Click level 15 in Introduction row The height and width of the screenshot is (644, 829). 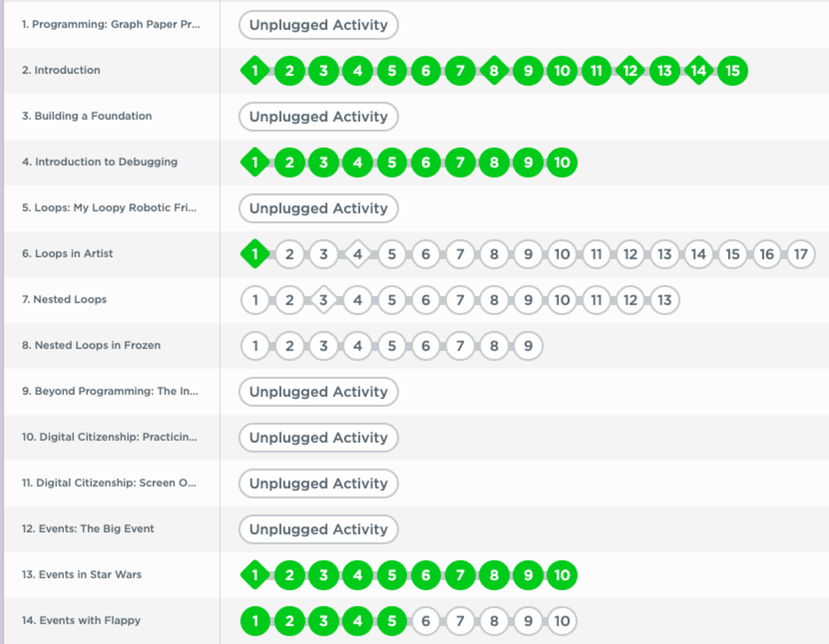[732, 71]
